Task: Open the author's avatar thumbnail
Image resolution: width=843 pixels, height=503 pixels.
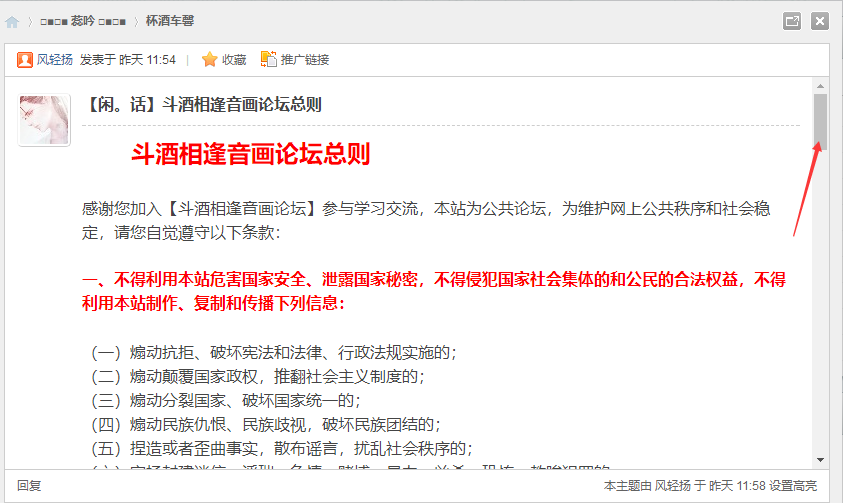Action: (x=44, y=120)
